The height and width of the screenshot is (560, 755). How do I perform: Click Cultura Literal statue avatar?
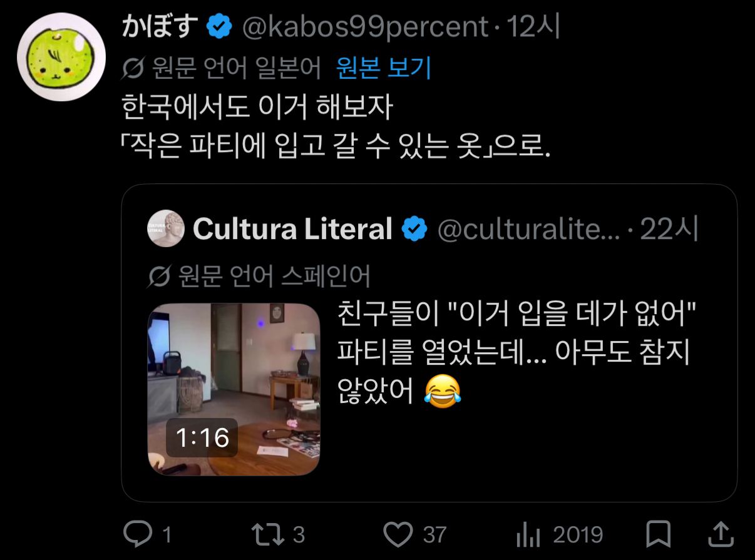(x=165, y=228)
